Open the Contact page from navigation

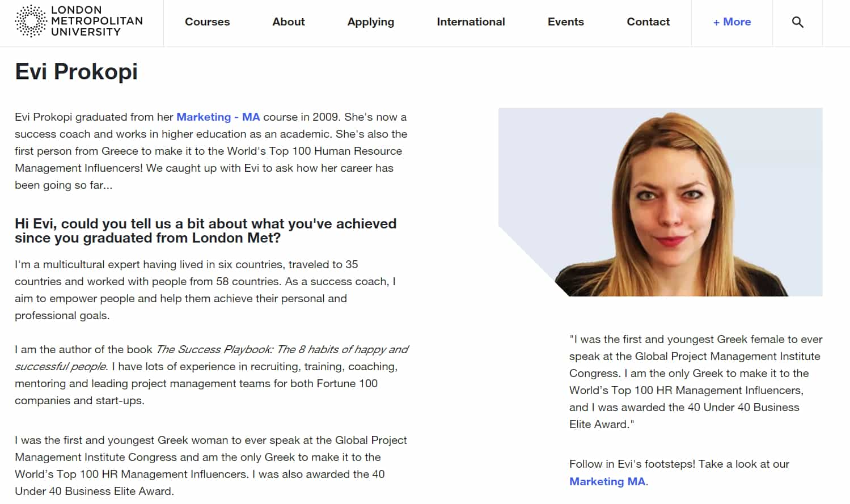click(648, 22)
